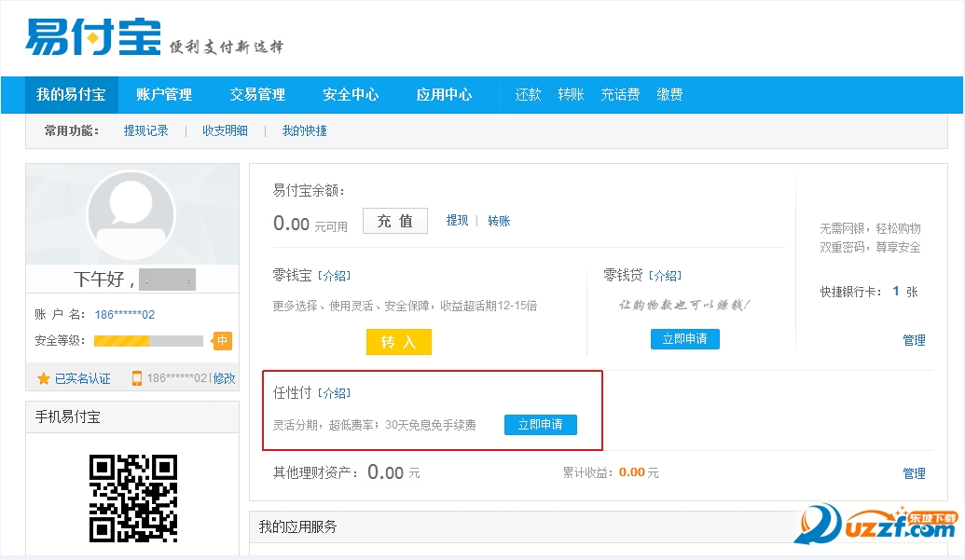Click the orange phone icon
Screen dimensions: 965x560
coord(137,378)
